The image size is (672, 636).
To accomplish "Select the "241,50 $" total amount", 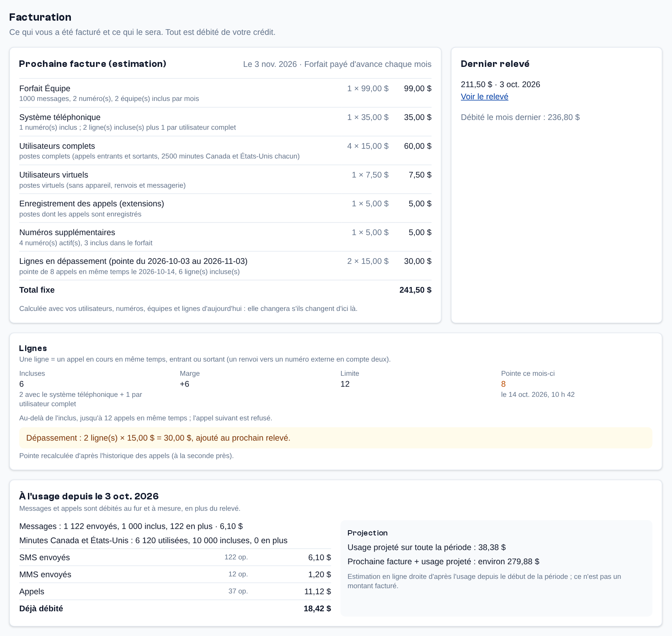I will pos(415,290).
